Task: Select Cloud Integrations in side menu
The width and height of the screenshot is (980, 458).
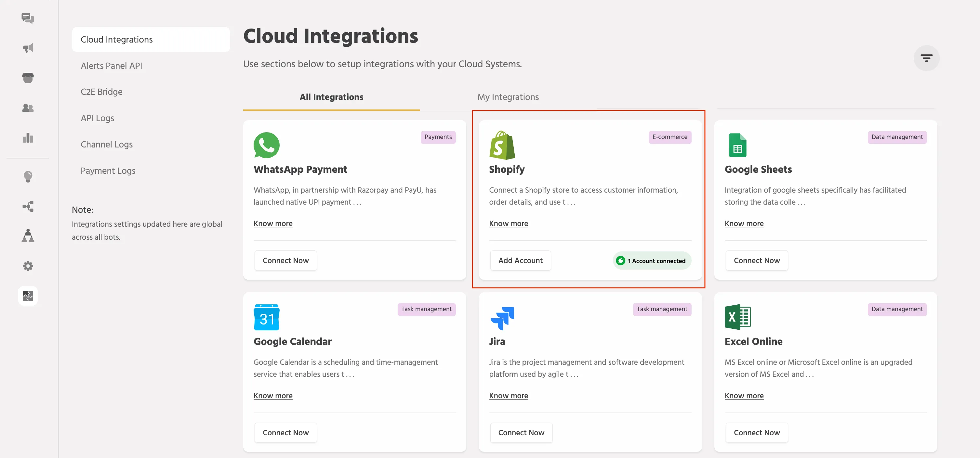Action: [151, 40]
